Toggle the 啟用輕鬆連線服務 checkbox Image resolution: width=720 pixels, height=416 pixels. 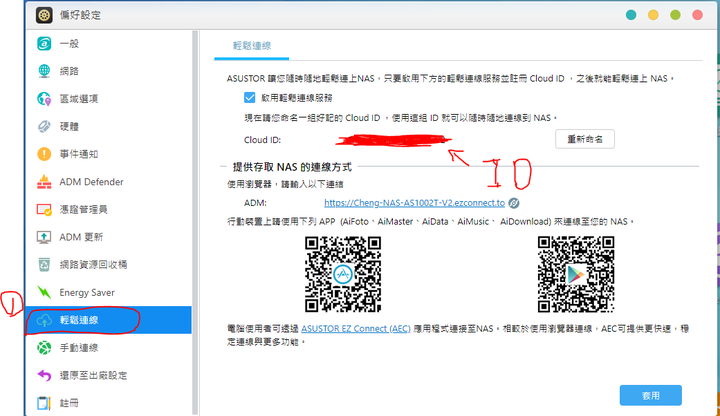click(249, 97)
